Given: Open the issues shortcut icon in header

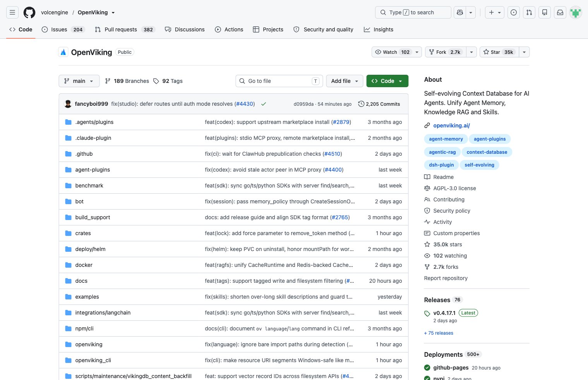Looking at the screenshot, I should point(514,12).
